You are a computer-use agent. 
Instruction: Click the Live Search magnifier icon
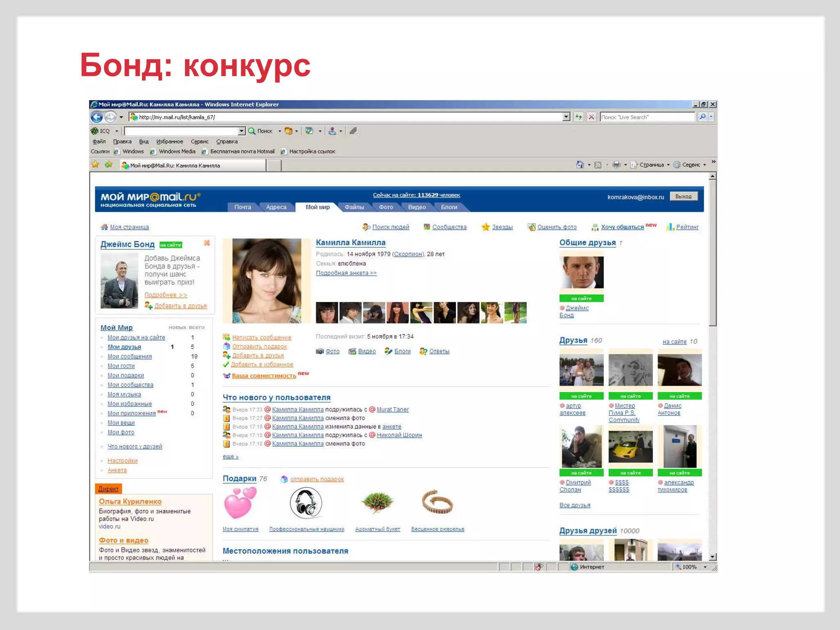click(x=703, y=117)
